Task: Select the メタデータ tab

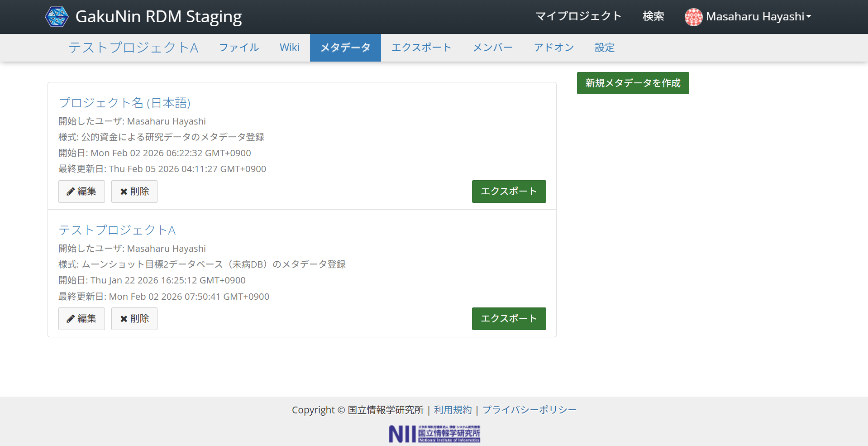Action: pos(345,48)
